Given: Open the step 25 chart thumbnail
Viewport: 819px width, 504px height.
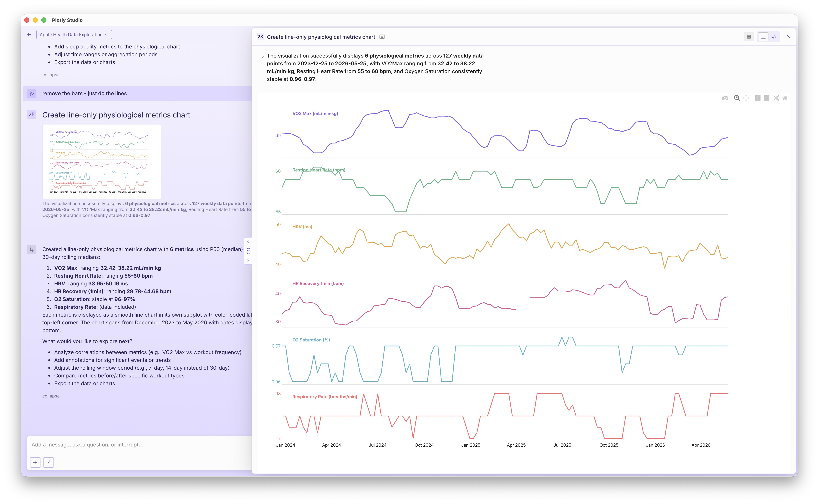Looking at the screenshot, I should [x=102, y=162].
